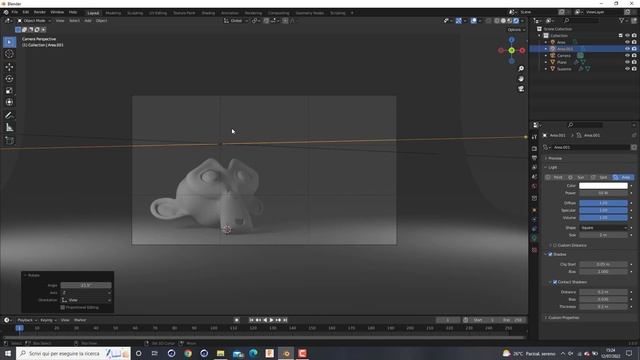Uncheck the Shadow checkbox
The image size is (640, 360).
coord(550,254)
